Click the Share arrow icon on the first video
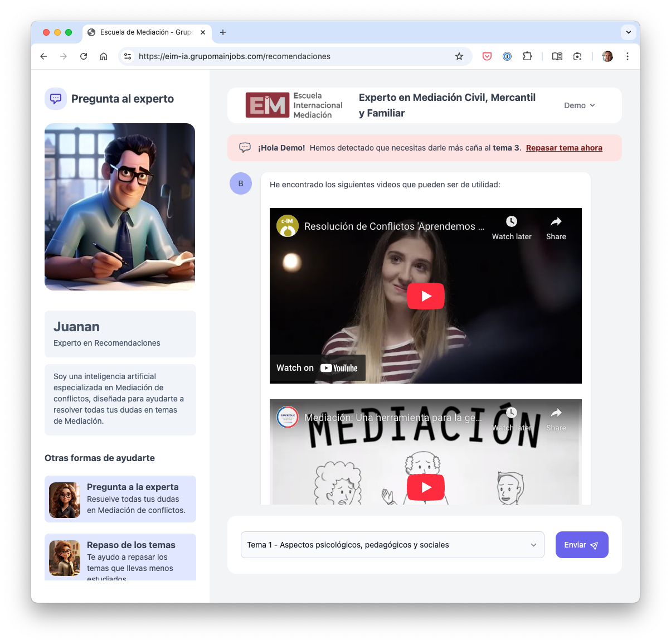 pos(556,221)
